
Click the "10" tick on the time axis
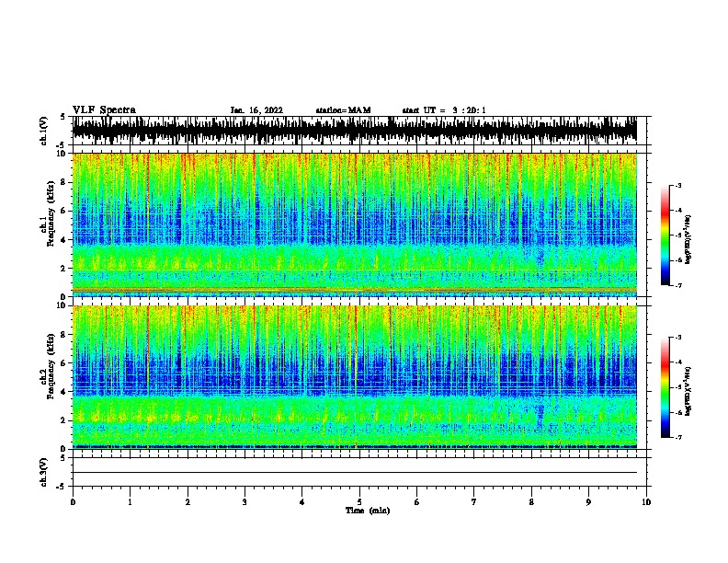pyautogui.click(x=646, y=502)
